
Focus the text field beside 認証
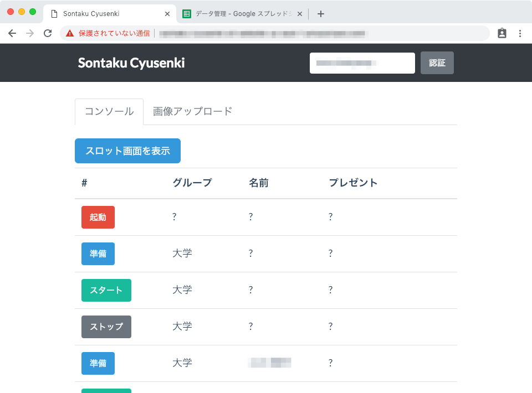(362, 63)
